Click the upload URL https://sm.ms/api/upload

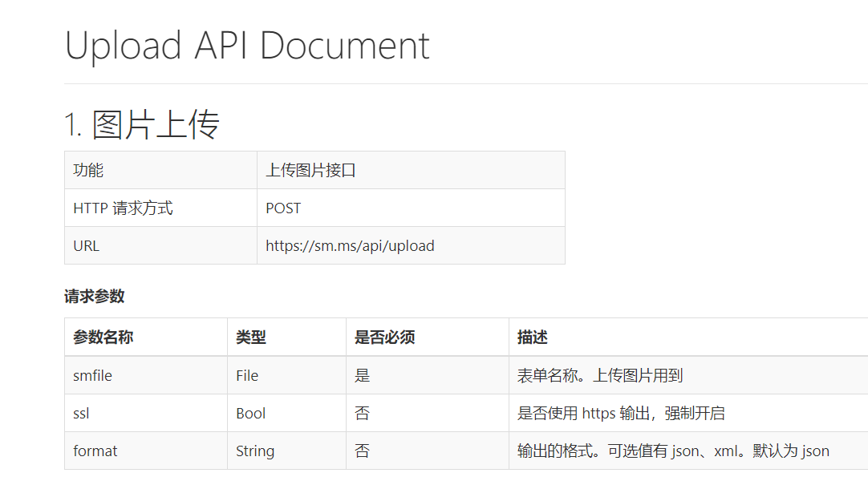tap(350, 245)
